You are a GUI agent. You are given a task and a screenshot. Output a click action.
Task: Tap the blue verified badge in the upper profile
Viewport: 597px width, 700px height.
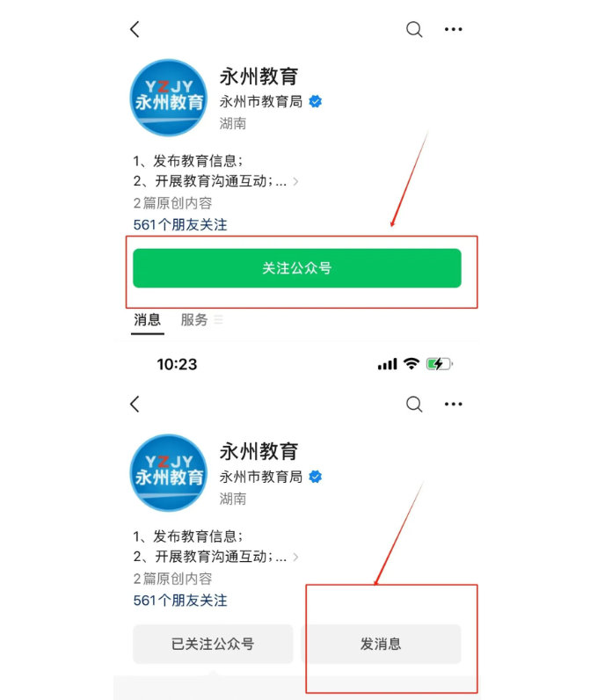coord(316,102)
